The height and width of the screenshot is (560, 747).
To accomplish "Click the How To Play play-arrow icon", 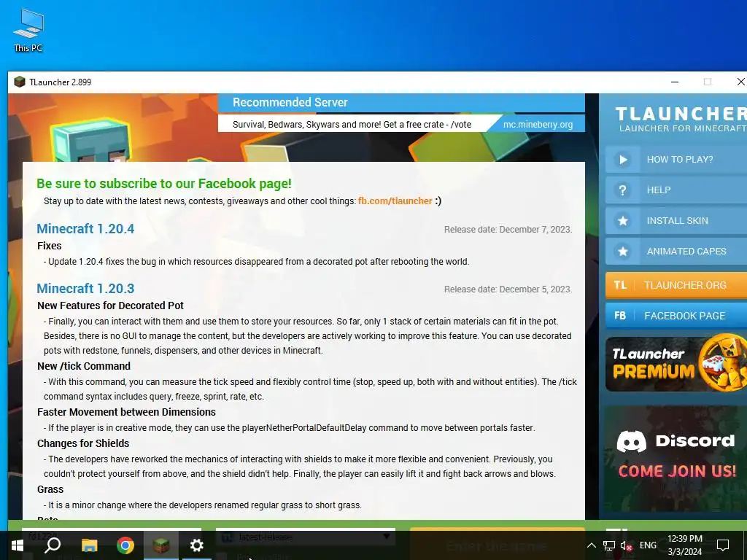I will 623,160.
